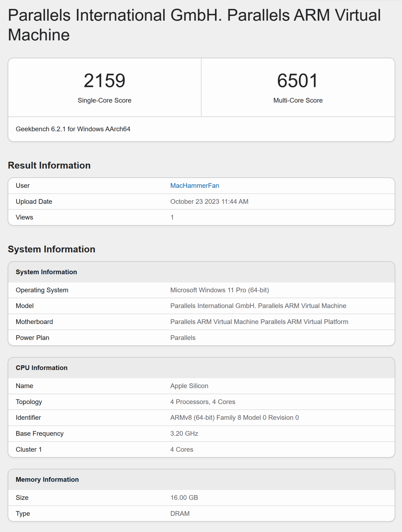Screen dimensions: 402x532
Task: Click the Motherboard row label
Action: (x=34, y=322)
